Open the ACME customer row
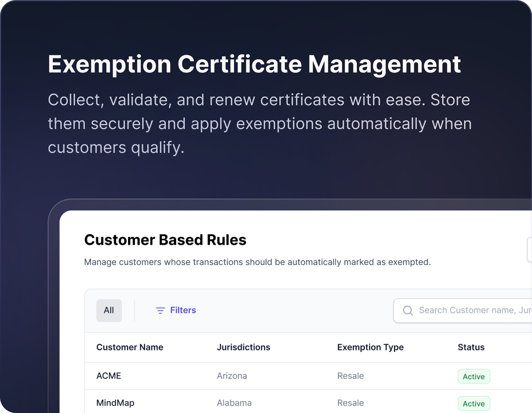Viewport: 532px width, 413px height. (x=109, y=376)
